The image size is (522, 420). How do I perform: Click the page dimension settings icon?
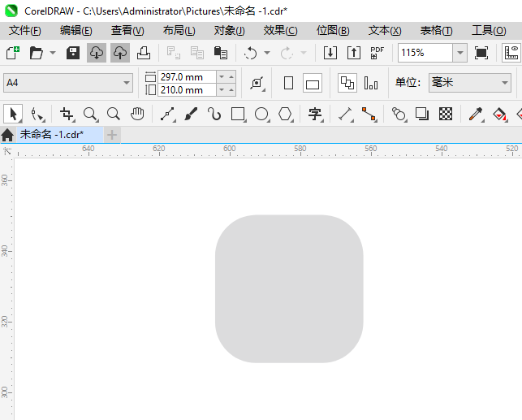coord(257,83)
